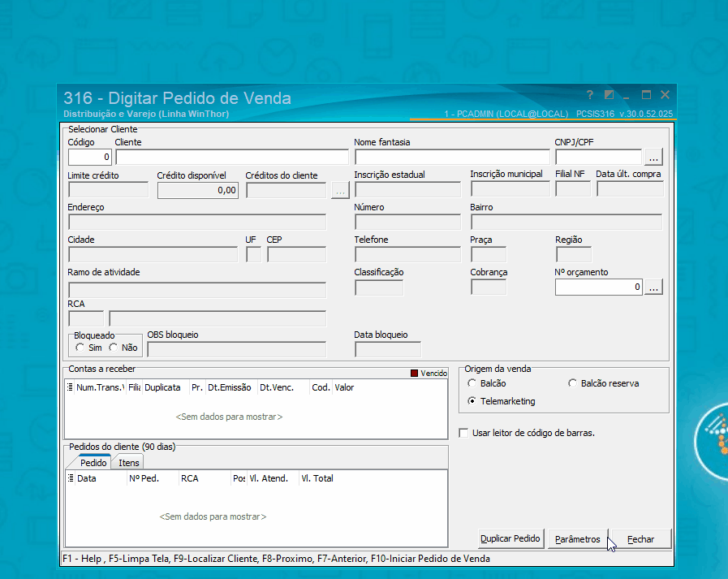Click the Inscrição estadual field
The image size is (728, 579).
point(407,189)
